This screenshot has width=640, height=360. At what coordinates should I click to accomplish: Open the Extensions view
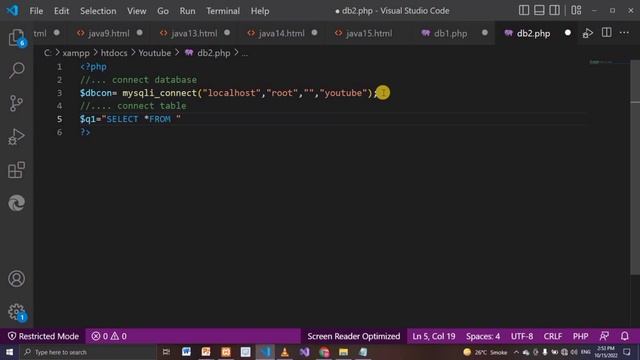[16, 170]
